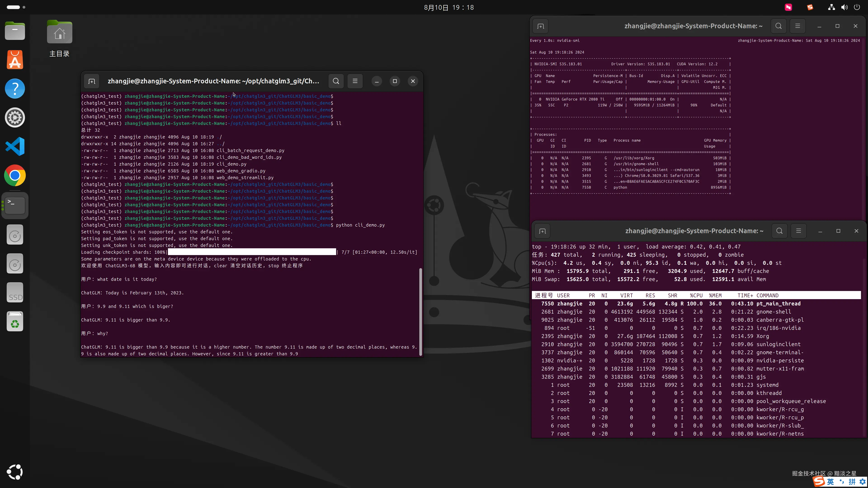The width and height of the screenshot is (868, 488).
Task: Open new tab in top terminal window
Action: (542, 231)
